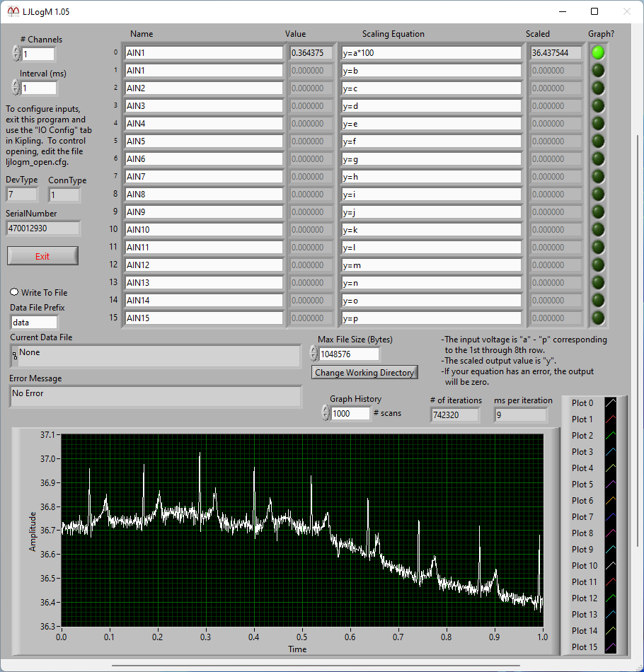Click the Data File Prefix input field

[34, 322]
